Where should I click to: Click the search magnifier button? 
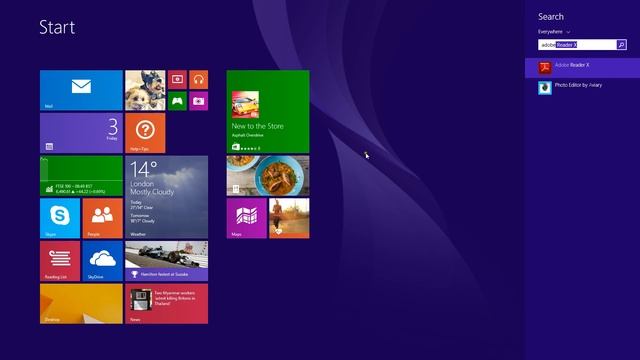622,44
